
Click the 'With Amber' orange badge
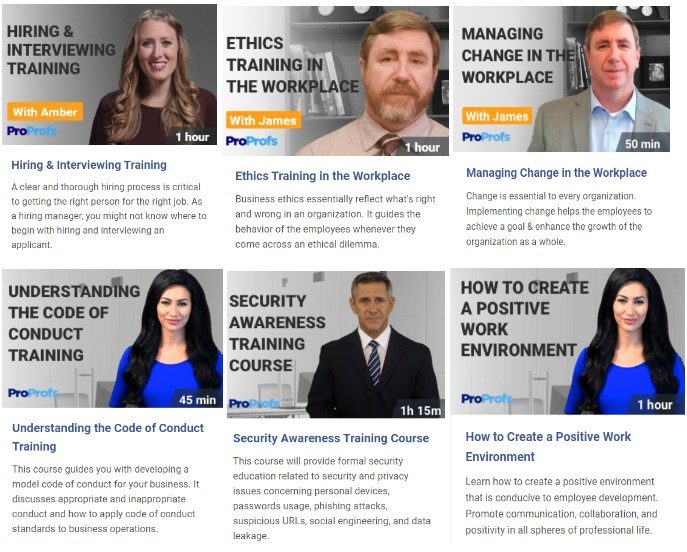click(x=45, y=112)
